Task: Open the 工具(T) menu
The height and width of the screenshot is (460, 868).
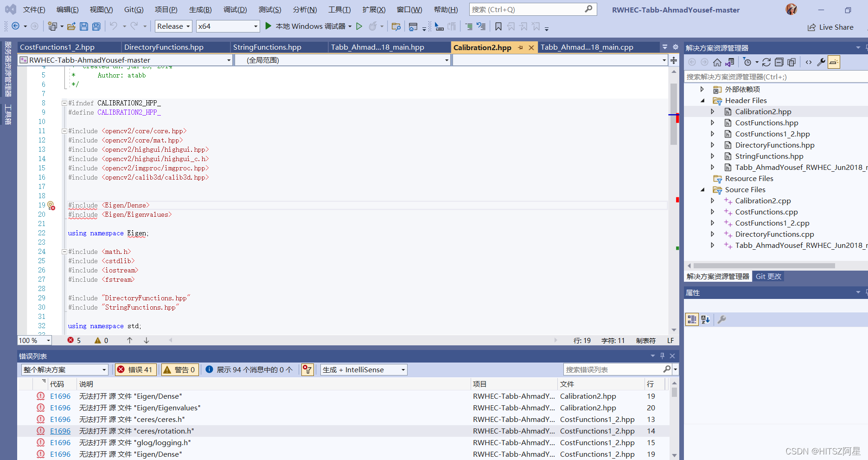Action: tap(339, 10)
